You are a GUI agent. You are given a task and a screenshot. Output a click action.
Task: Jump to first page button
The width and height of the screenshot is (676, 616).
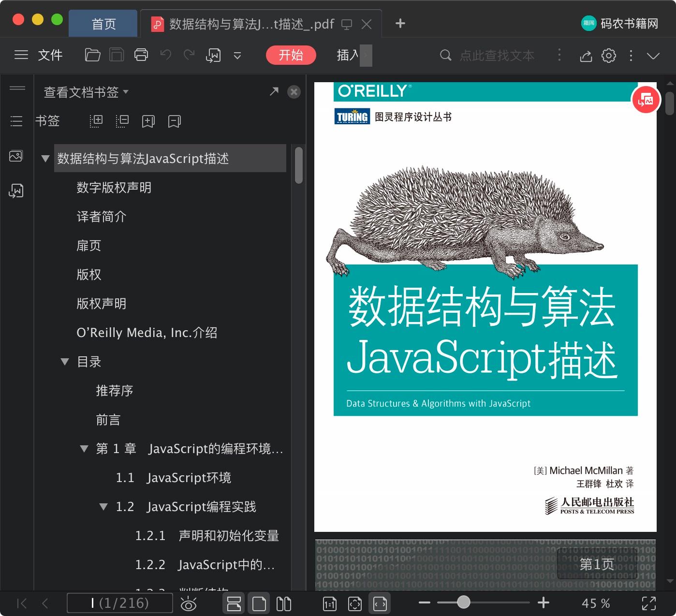(22, 603)
